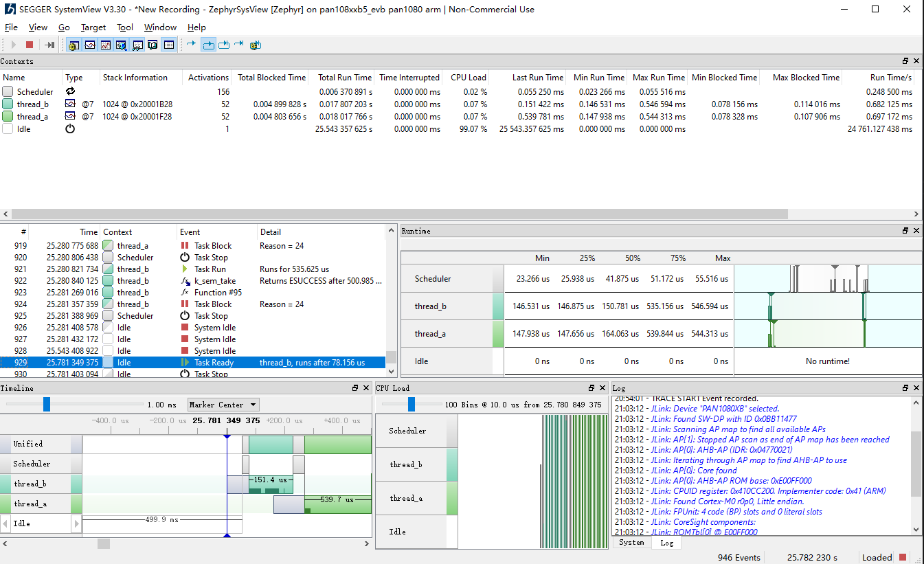Screen dimensions: 924x564
Task: Click the Detail column header in events list
Action: (x=322, y=232)
